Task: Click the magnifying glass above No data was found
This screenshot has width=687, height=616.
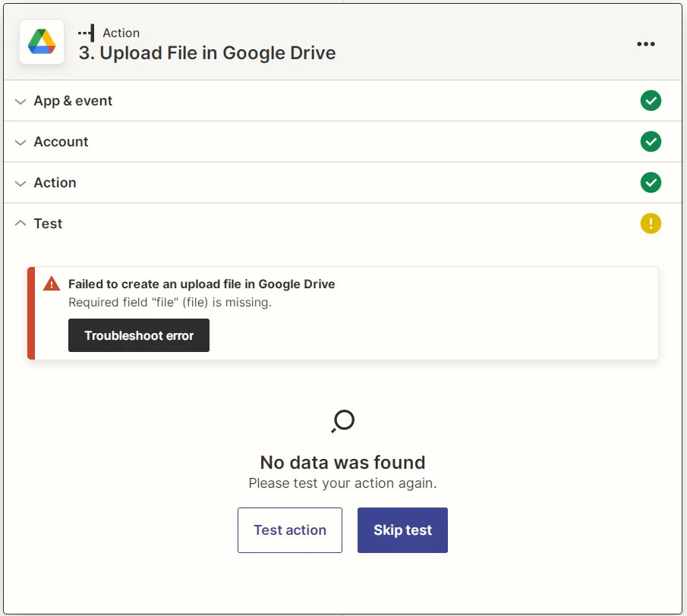Action: (342, 420)
